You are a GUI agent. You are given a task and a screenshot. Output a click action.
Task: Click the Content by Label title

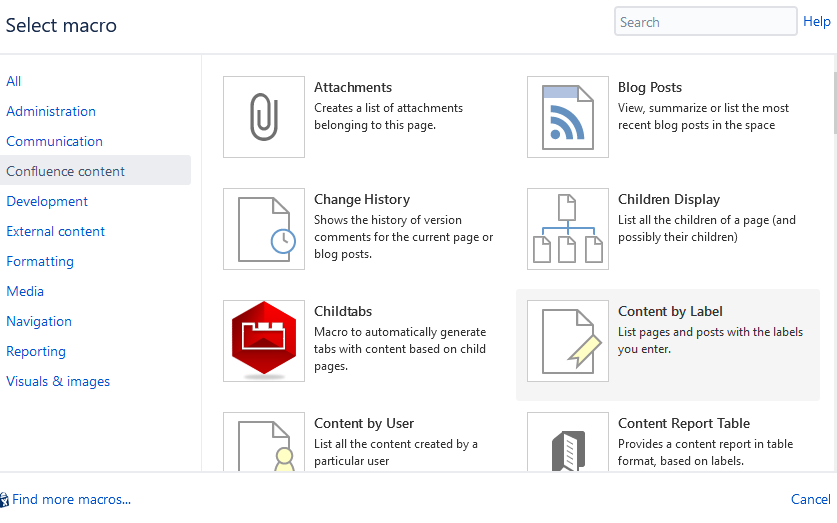670,311
